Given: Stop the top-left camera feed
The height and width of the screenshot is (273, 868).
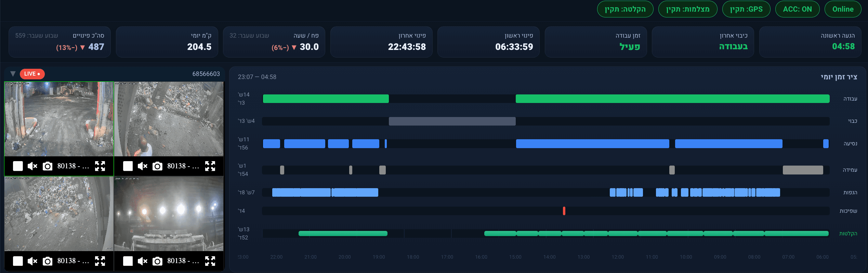Looking at the screenshot, I should pos(18,166).
